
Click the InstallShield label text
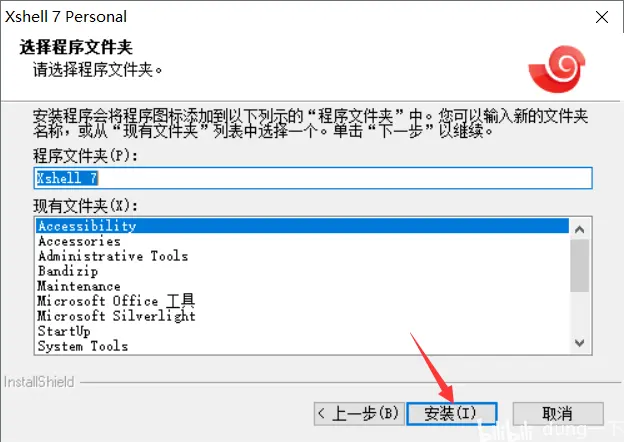(39, 382)
